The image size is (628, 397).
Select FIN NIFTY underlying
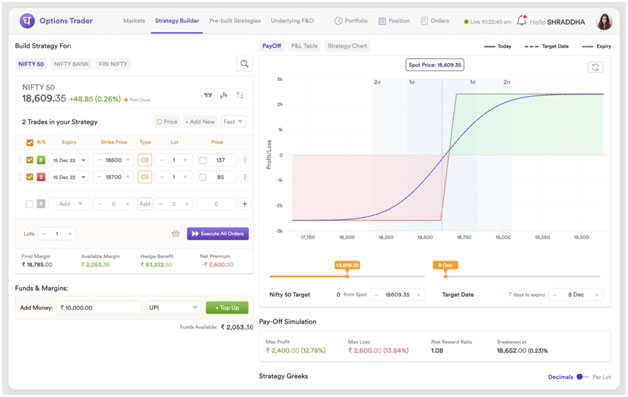pos(113,64)
